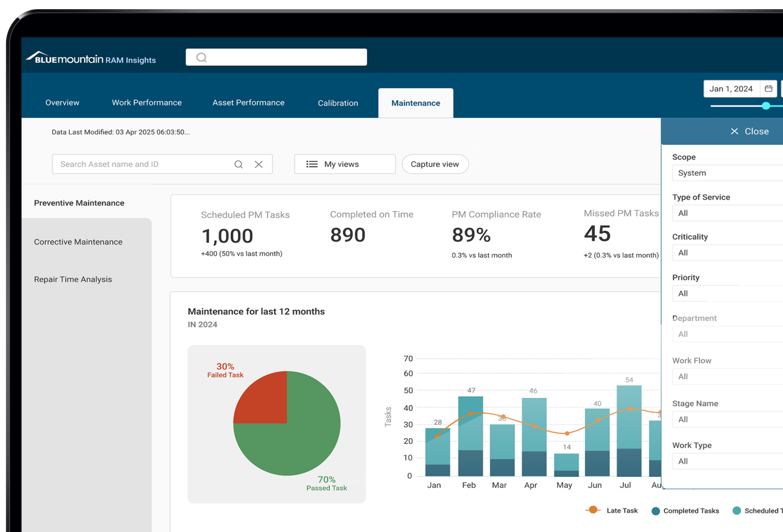Open the Asset Performance tab
The height and width of the screenshot is (532, 783).
[x=248, y=103]
